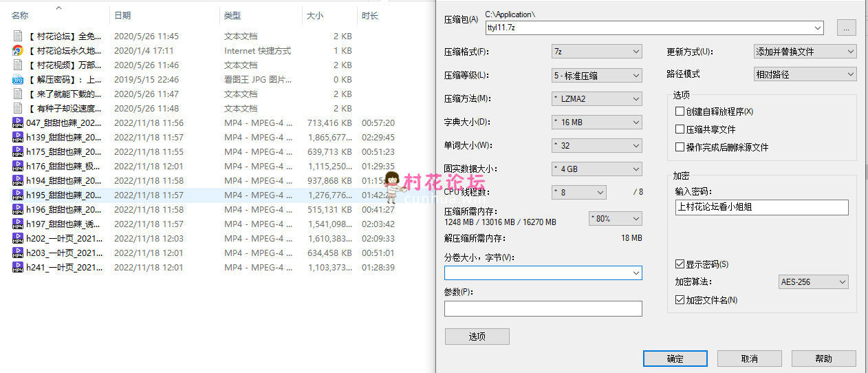Click the 大小 column header
Image resolution: width=868 pixels, height=373 pixels.
tap(314, 15)
